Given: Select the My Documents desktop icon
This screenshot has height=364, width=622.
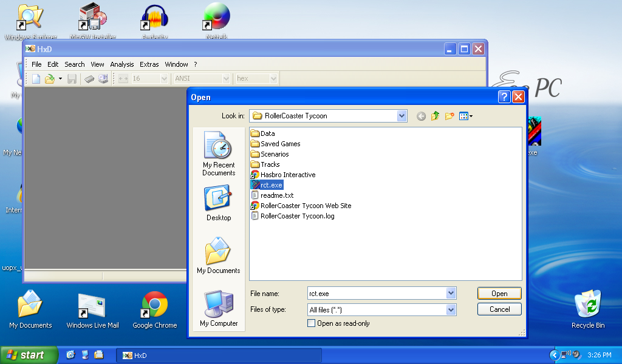Looking at the screenshot, I should point(30,309).
